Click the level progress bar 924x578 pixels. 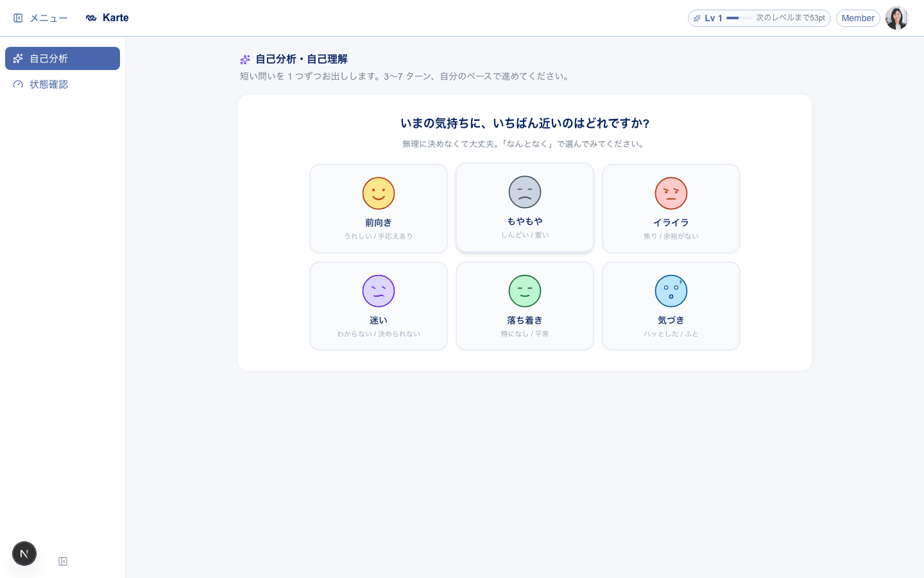point(739,18)
